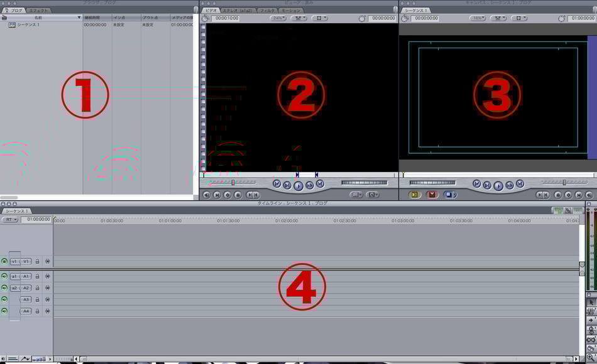This screenshot has height=364, width=597.
Task: Click Mark In/Out button in Viewer
Action: tap(253, 195)
